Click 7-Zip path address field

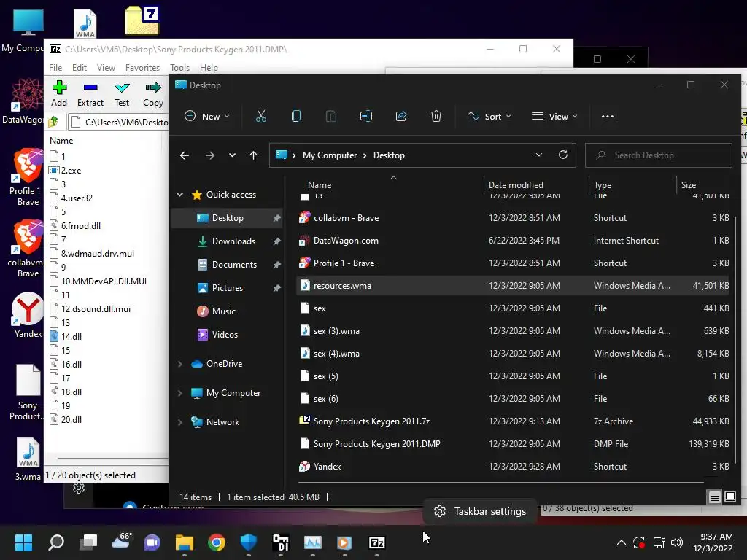119,122
